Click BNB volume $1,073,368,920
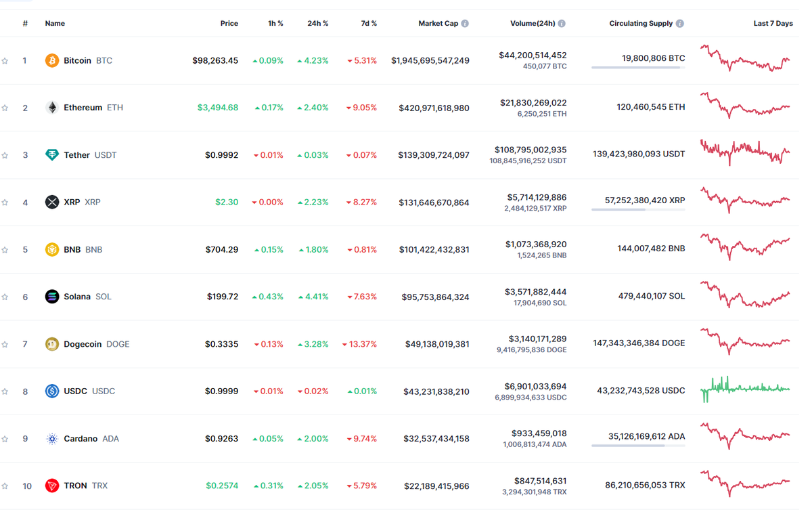The image size is (812, 512). [536, 244]
